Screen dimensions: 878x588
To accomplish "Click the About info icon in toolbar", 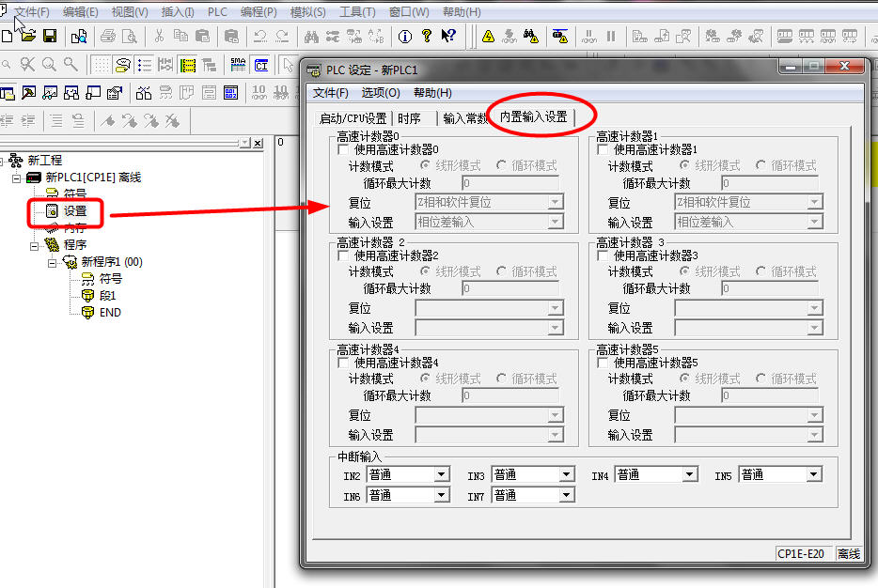I will 405,37.
